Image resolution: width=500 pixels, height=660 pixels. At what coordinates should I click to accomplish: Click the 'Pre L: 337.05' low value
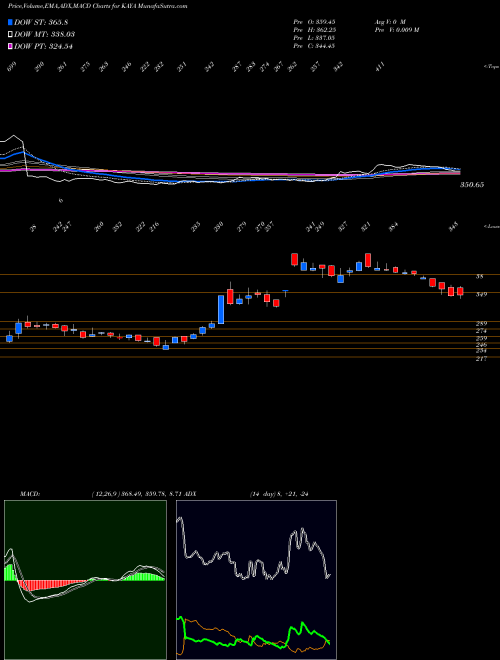coord(314,38)
